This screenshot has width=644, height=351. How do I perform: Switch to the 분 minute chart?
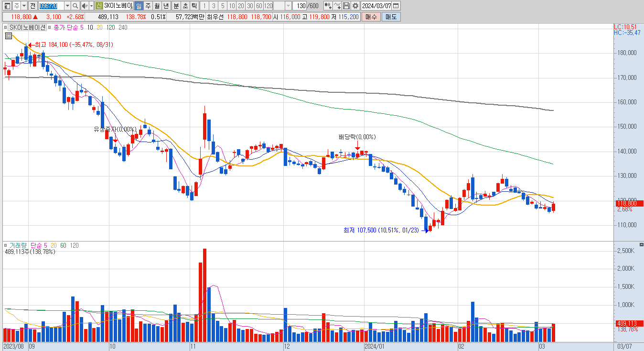tap(176, 6)
